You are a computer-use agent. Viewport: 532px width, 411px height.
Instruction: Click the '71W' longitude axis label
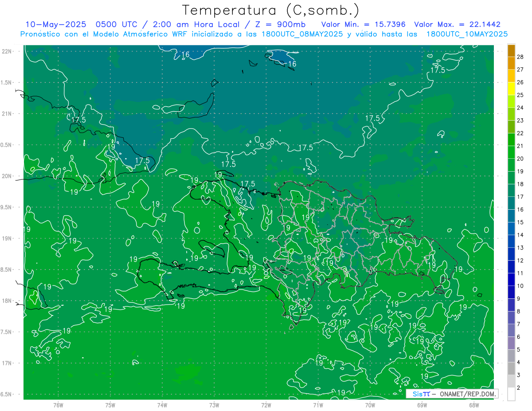pos(318,405)
